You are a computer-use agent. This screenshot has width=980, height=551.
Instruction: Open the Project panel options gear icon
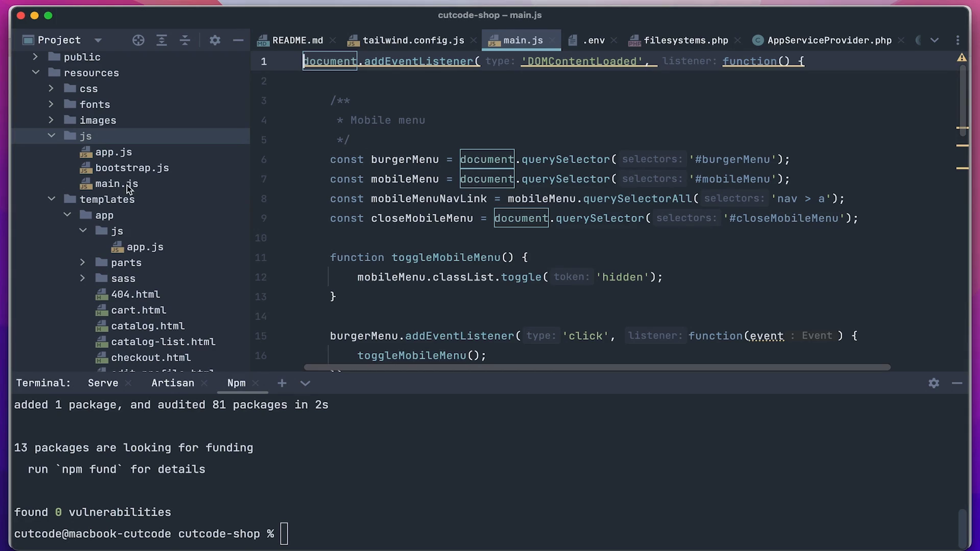click(x=215, y=40)
